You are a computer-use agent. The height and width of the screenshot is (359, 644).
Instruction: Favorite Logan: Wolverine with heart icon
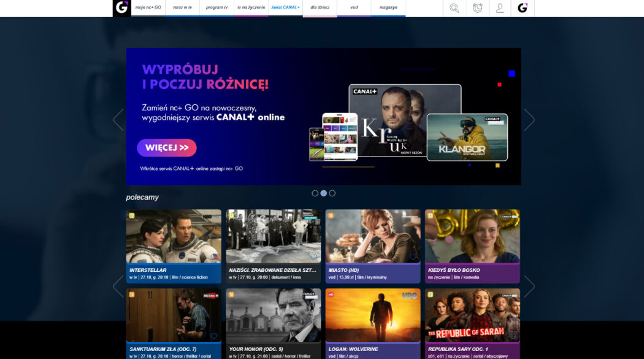413,336
